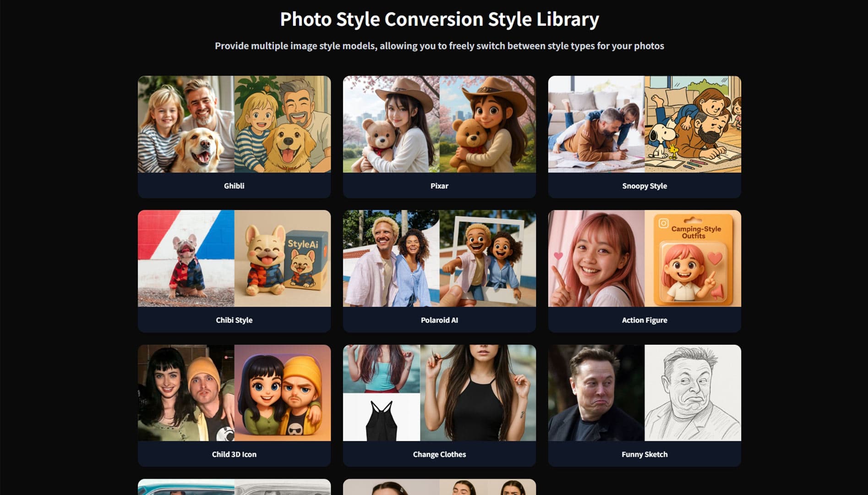Open the Polaroid AI preview image
This screenshot has height=495, width=868.
click(439, 258)
